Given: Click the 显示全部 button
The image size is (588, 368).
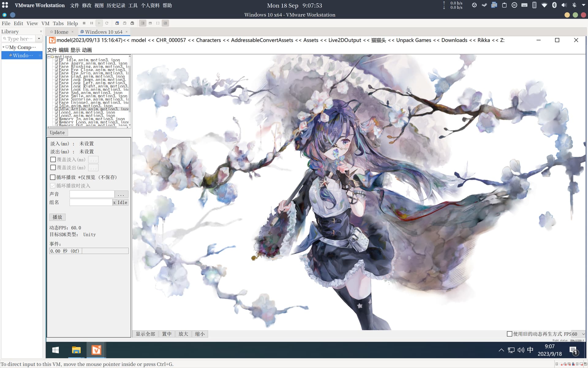Looking at the screenshot, I should [x=145, y=334].
